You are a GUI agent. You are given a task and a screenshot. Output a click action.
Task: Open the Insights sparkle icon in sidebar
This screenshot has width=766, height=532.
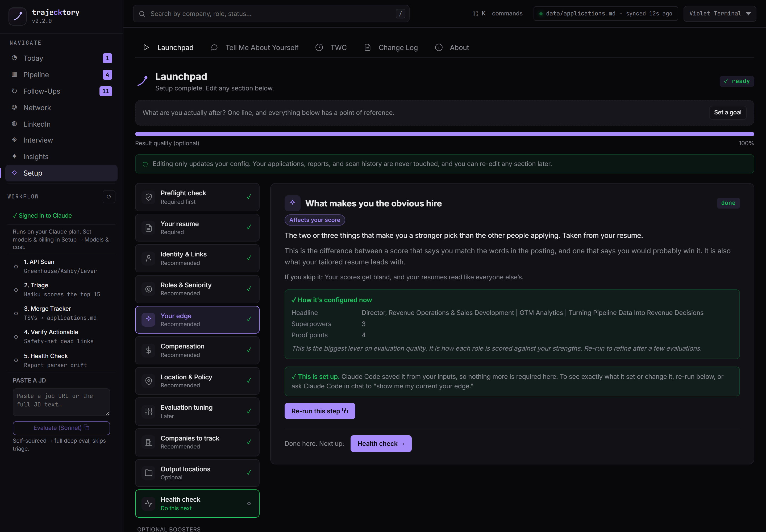(14, 156)
